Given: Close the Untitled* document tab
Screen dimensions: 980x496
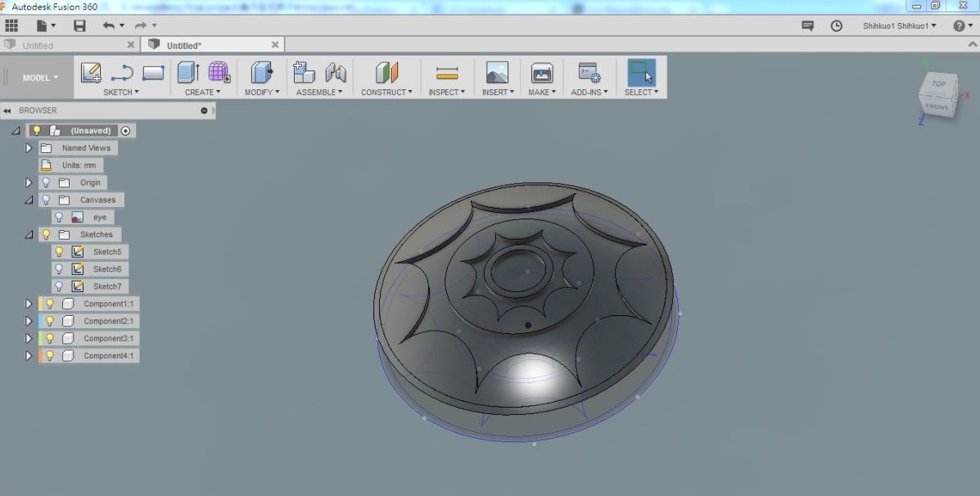Looking at the screenshot, I should [x=275, y=45].
